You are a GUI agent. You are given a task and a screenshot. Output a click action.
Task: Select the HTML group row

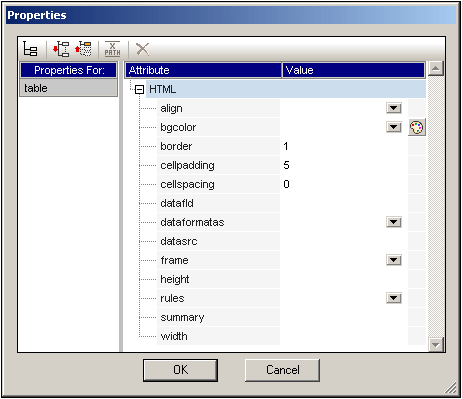286,89
